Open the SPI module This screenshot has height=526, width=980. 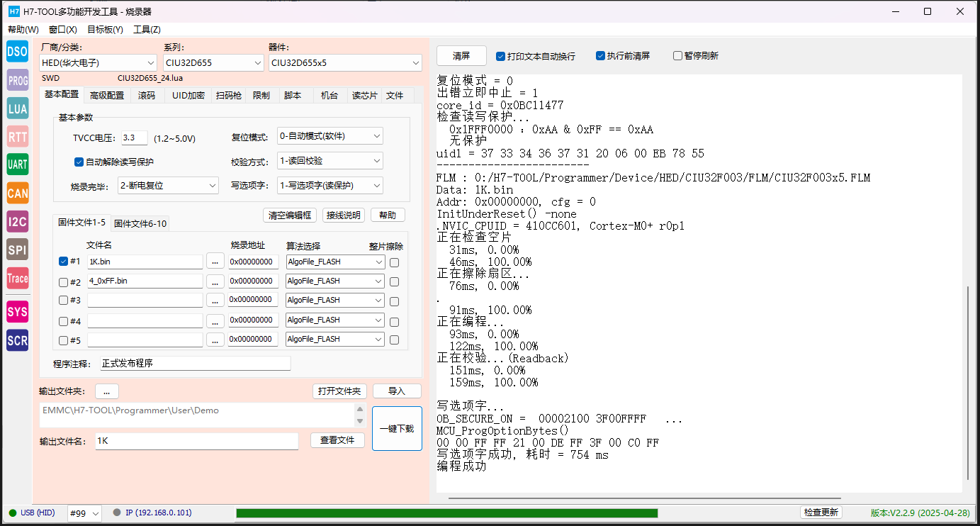pos(17,250)
